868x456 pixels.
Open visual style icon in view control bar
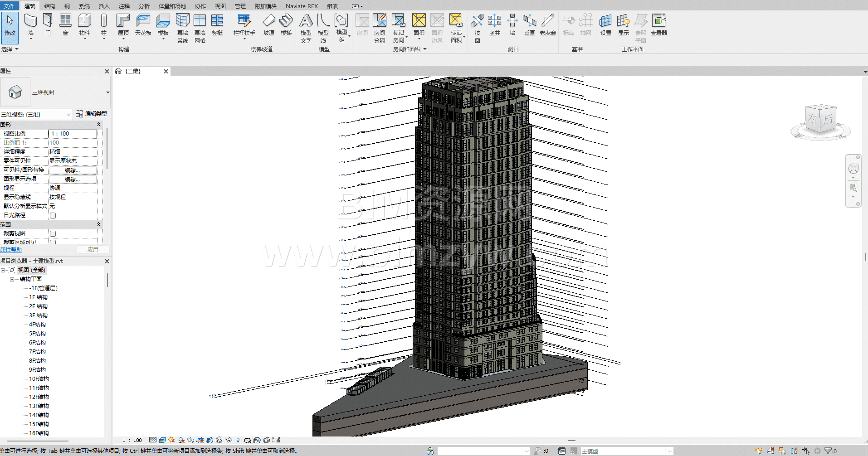point(162,440)
